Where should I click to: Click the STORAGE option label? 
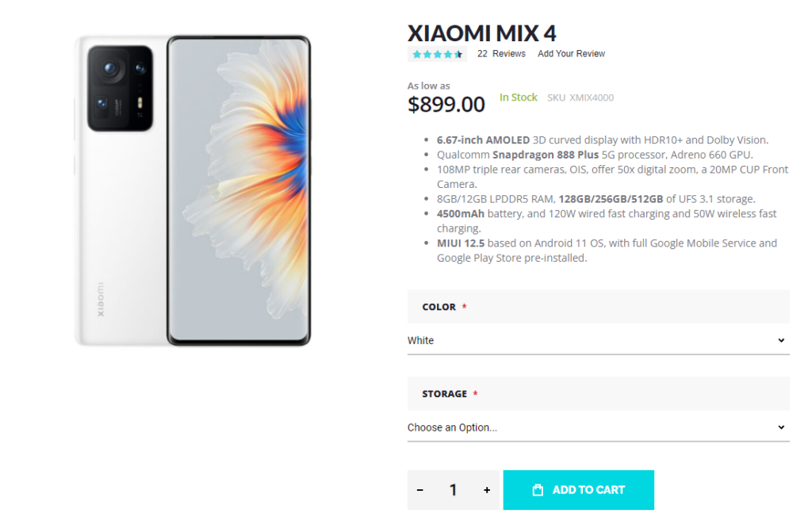pos(444,394)
